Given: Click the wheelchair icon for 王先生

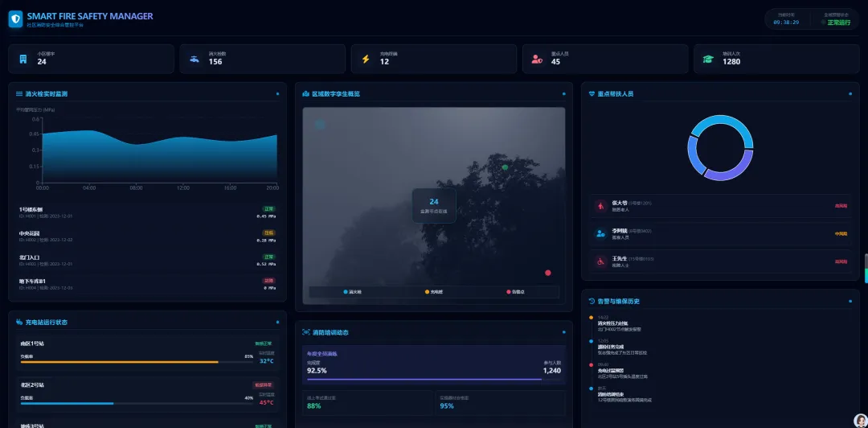Looking at the screenshot, I should click(600, 261).
